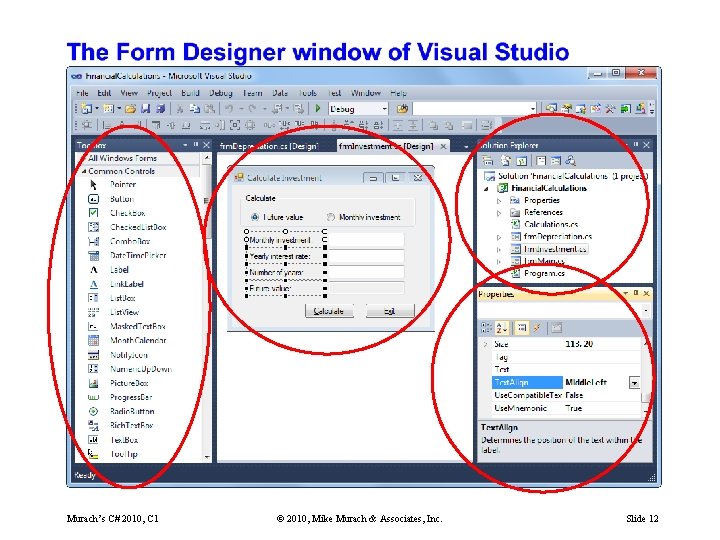Click the Monthly investment text box
The width and height of the screenshot is (720, 540).
click(x=366, y=240)
